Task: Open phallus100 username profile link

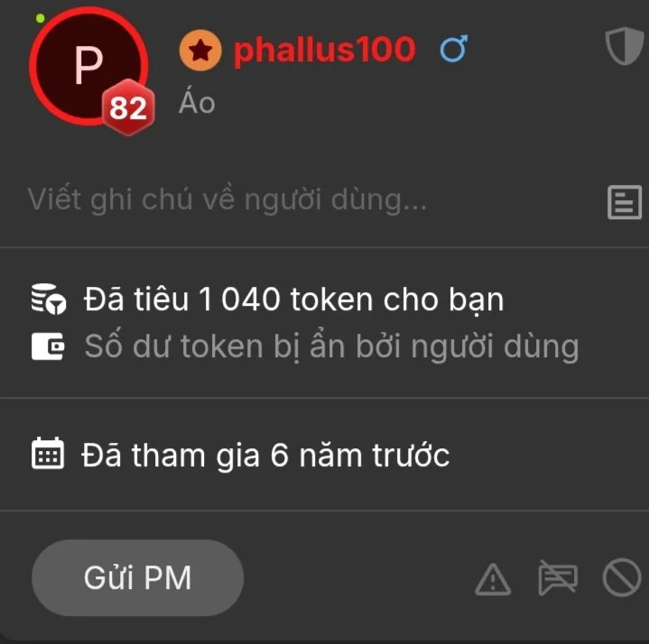Action: pyautogui.click(x=325, y=50)
